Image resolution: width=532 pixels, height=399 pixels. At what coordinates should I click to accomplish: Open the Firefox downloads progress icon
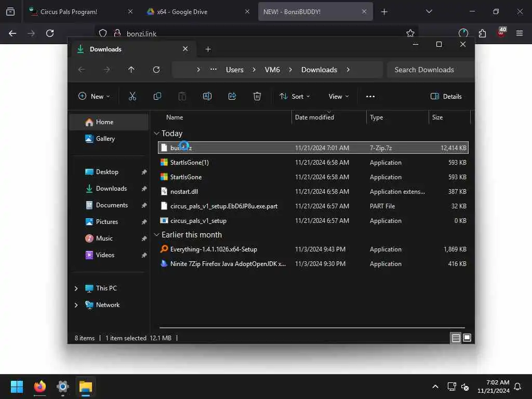coord(463,33)
